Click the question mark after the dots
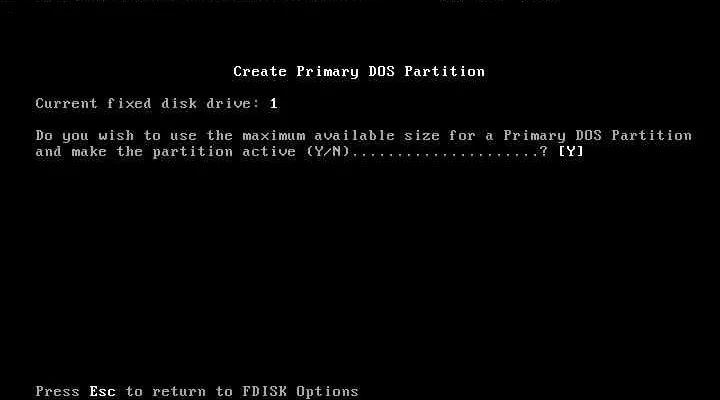720x400 pixels. point(544,152)
